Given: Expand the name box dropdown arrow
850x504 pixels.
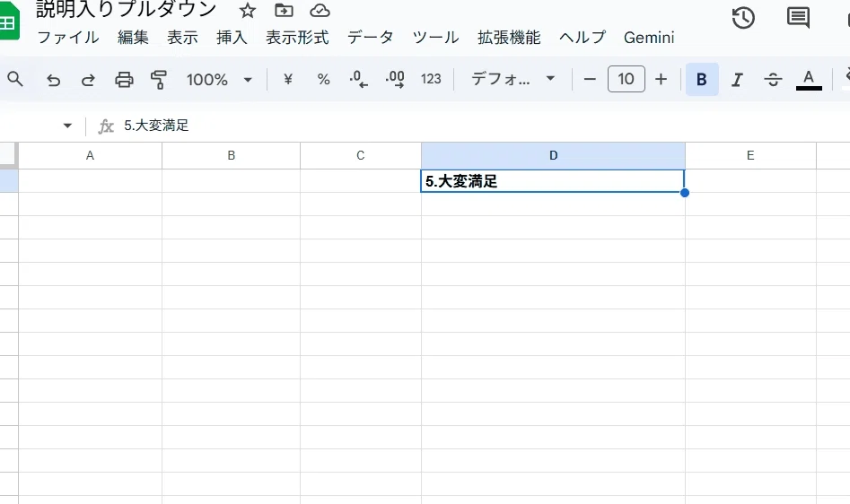Looking at the screenshot, I should tap(67, 126).
